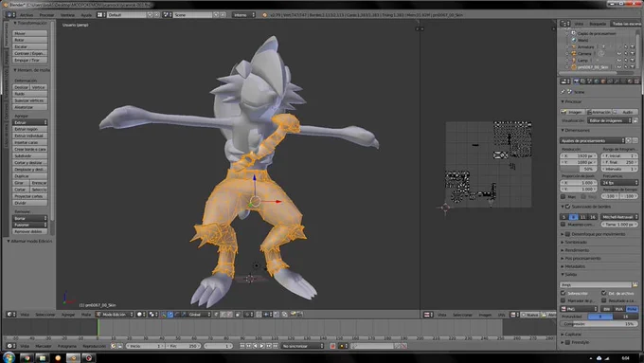
Task: Adjust the Compresión 15% slider
Action: click(x=599, y=324)
